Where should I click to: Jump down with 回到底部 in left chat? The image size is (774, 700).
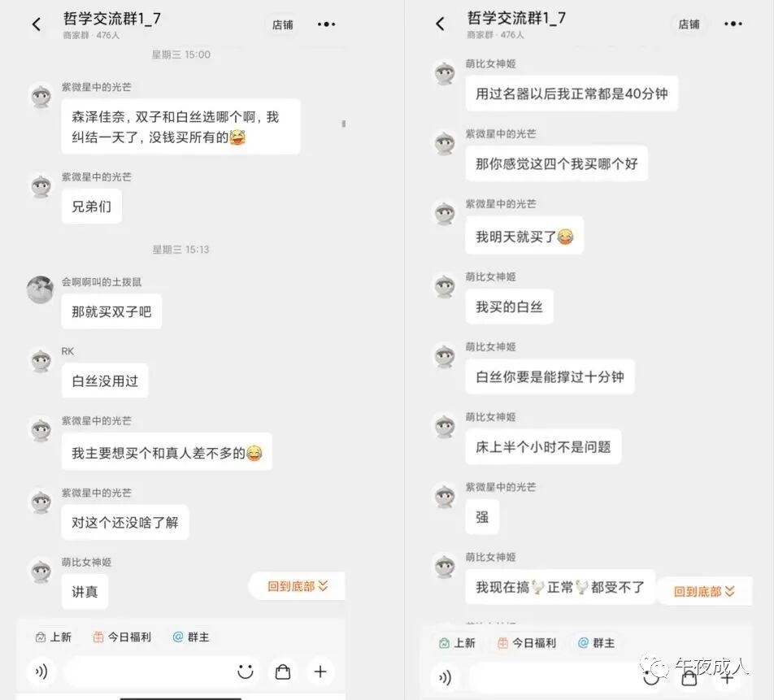(x=298, y=586)
